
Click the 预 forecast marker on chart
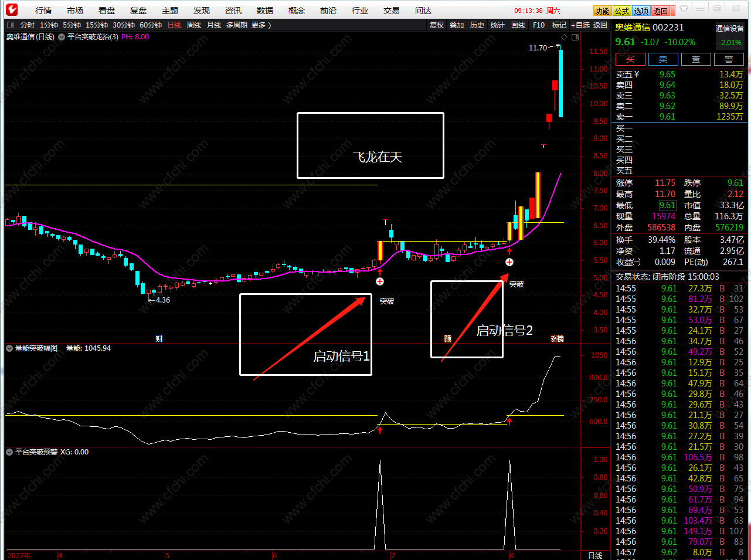click(447, 339)
